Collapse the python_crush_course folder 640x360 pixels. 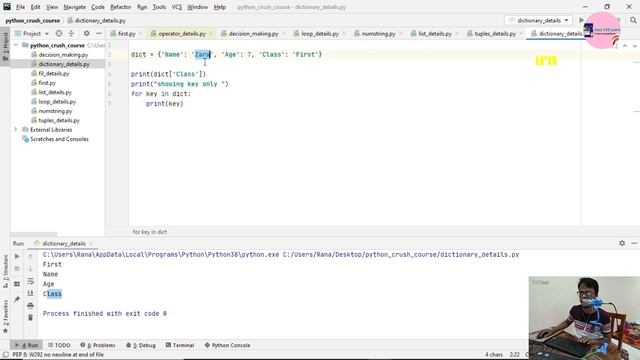point(16,45)
